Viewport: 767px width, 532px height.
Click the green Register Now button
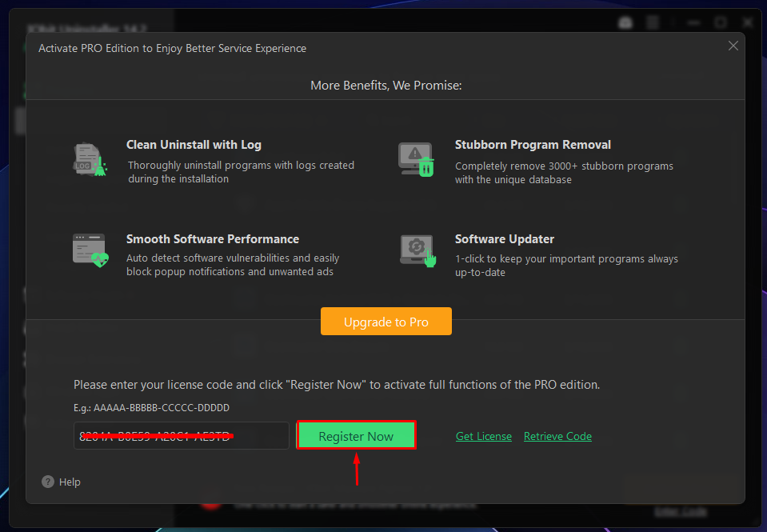click(356, 435)
